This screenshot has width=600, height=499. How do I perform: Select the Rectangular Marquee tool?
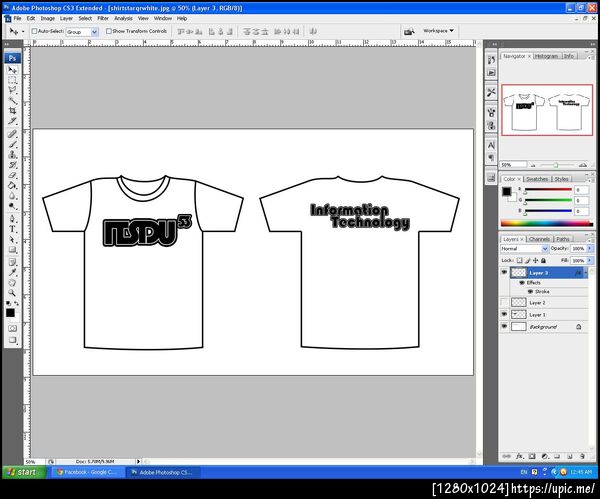[12, 80]
